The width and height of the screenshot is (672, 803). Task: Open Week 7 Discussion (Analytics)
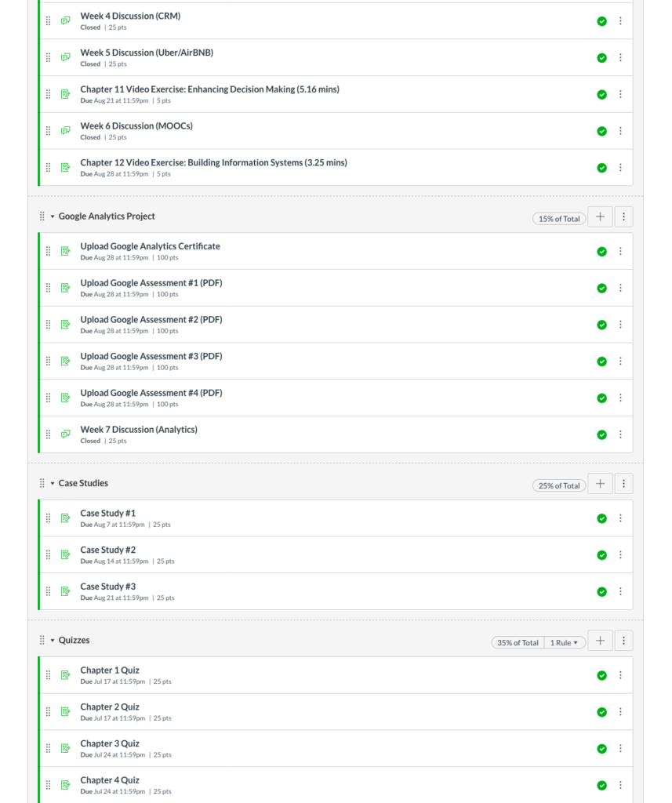tap(138, 430)
